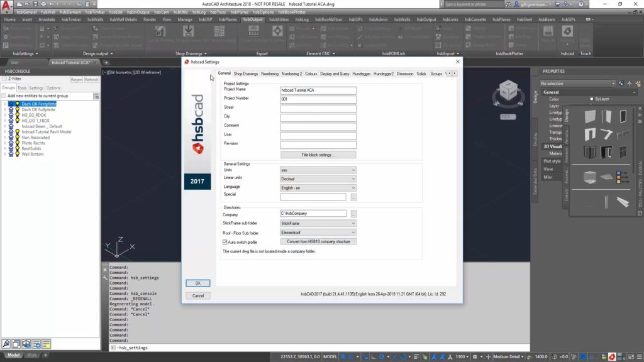Image resolution: width=644 pixels, height=362 pixels.
Task: Select the Corner Window tool in palette
Action: [x=590, y=152]
